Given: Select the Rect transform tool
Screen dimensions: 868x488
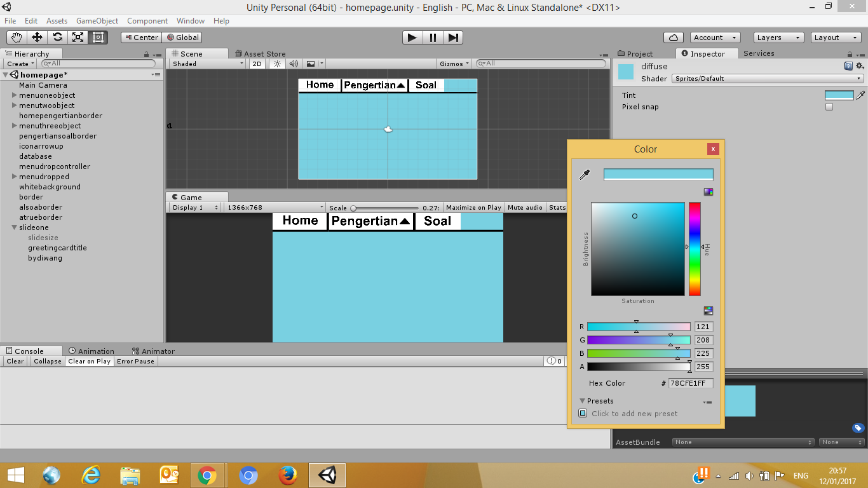Looking at the screenshot, I should point(98,37).
